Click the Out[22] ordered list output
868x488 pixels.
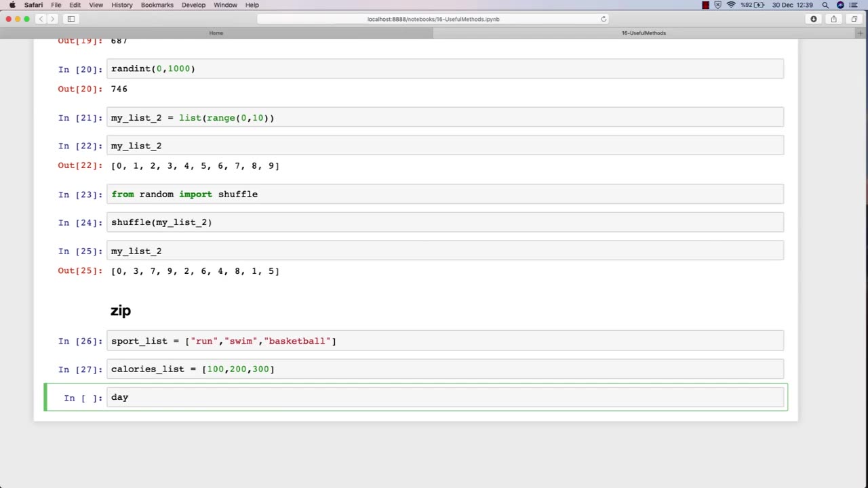pyautogui.click(x=195, y=165)
